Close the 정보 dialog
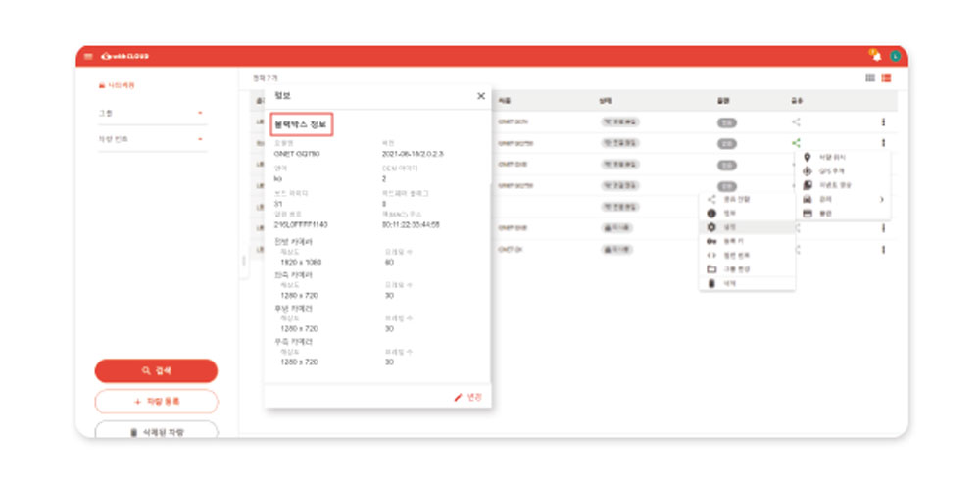 (480, 96)
